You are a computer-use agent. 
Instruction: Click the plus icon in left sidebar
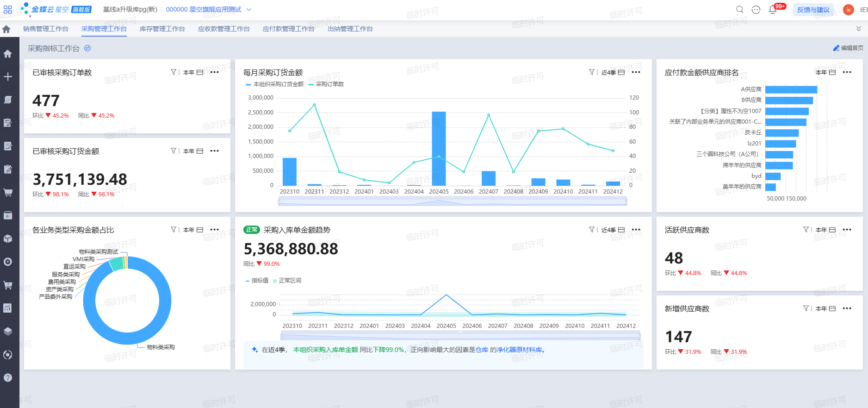click(x=8, y=76)
